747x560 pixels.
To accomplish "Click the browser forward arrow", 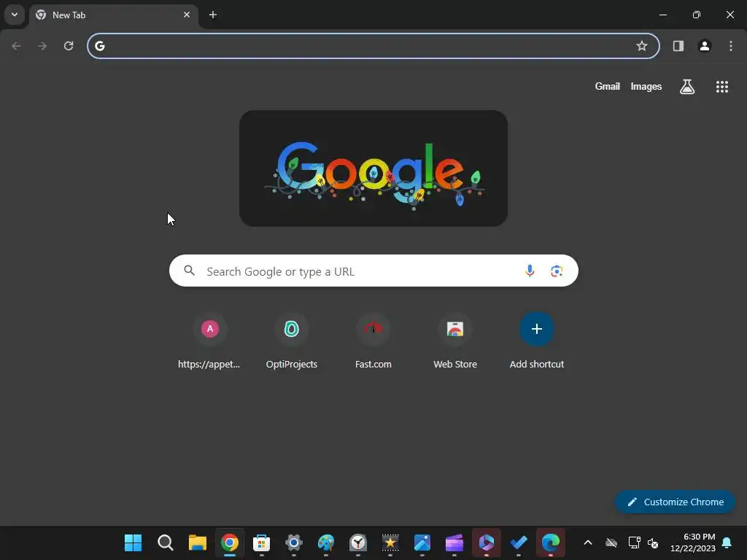I will 42,46.
